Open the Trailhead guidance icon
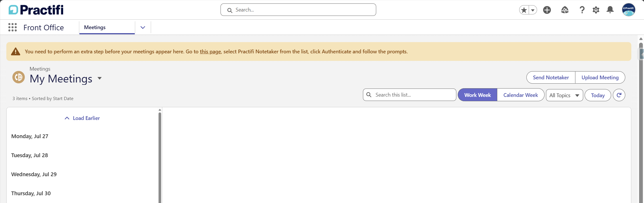Screen dimensions: 644x203 point(565,10)
